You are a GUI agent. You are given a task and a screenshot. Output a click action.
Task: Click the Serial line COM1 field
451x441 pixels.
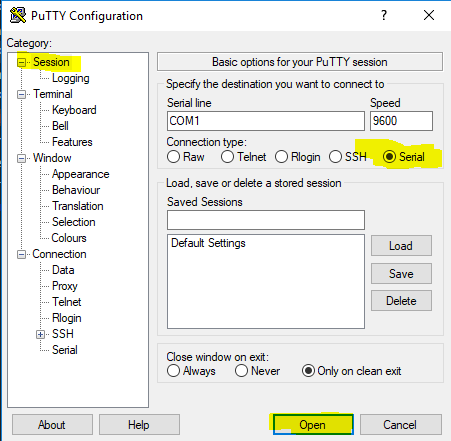point(266,121)
